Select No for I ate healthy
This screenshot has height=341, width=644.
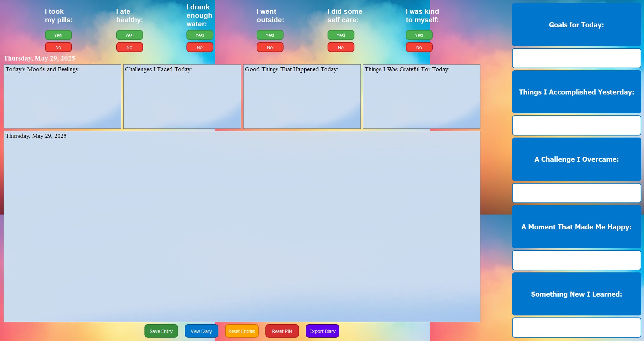coord(130,47)
